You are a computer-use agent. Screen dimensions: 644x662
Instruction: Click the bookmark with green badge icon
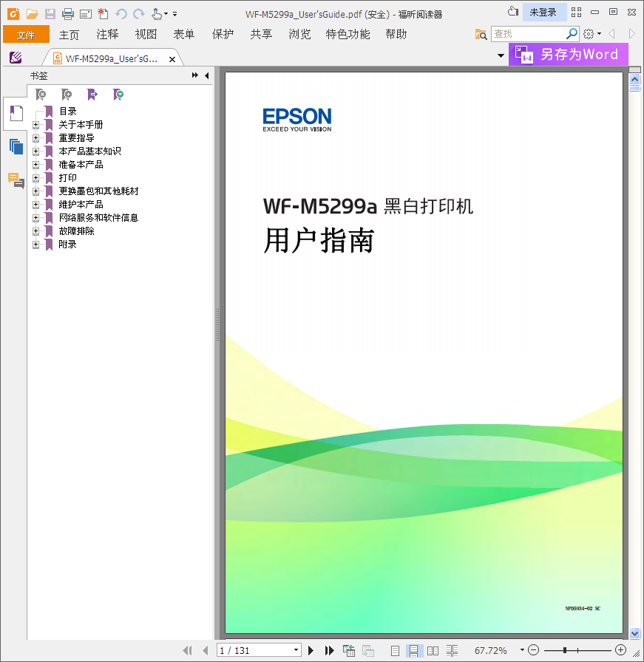tap(118, 95)
